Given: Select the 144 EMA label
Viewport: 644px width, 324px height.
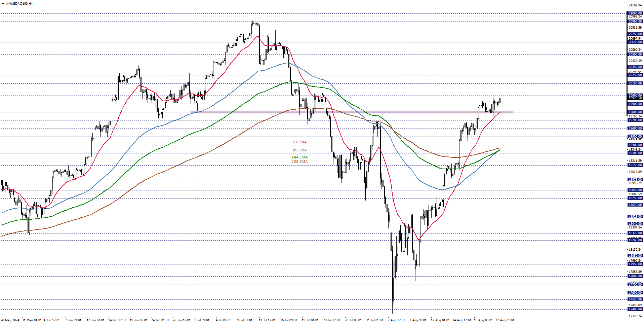Looking at the screenshot, I should point(299,157).
